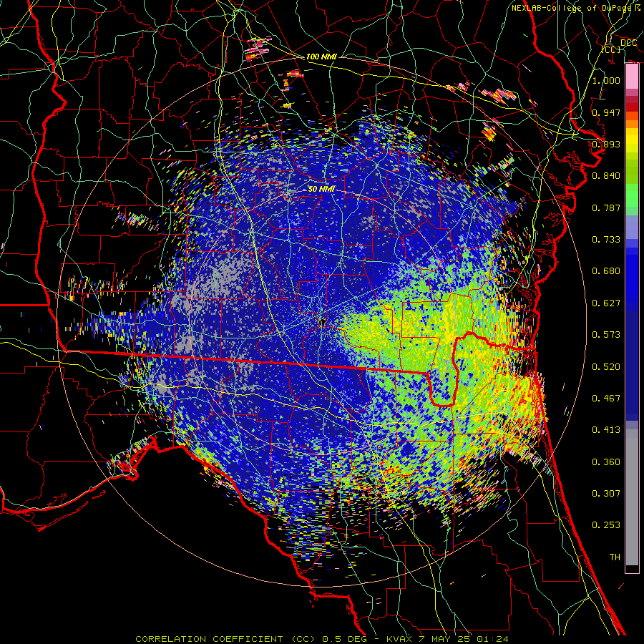This screenshot has width=644, height=644.
Task: Click the 0.893 legend value
Action: click(x=606, y=144)
